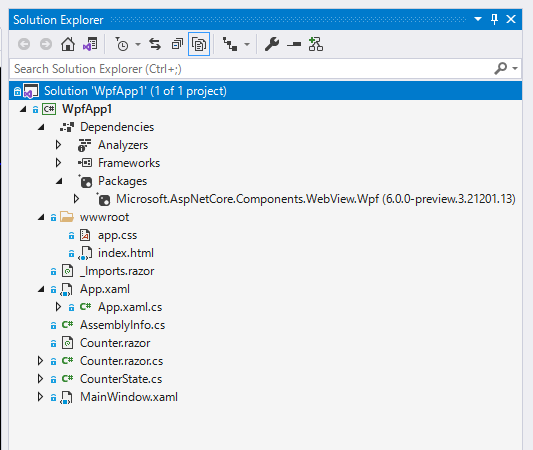Open the search options dropdown arrow
Image resolution: width=533 pixels, height=450 pixels.
point(515,69)
